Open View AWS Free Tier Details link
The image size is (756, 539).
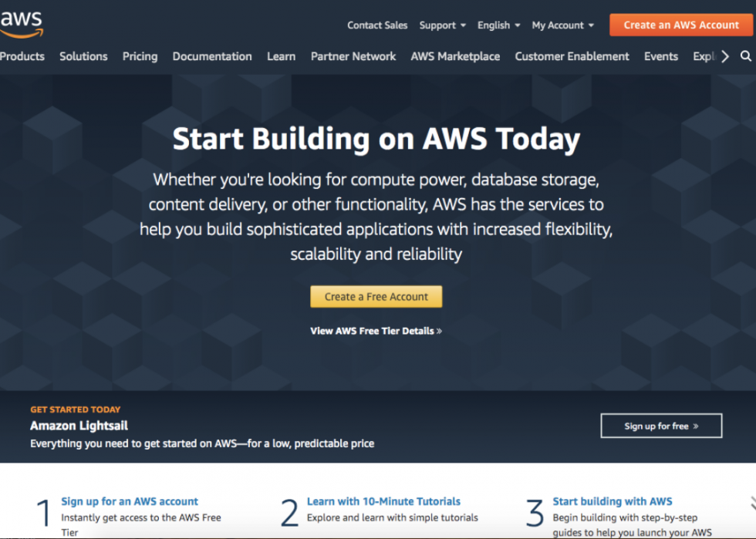[376, 331]
